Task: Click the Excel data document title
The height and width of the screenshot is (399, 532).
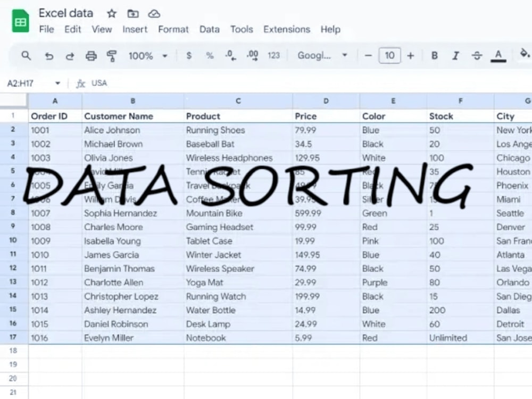Action: pyautogui.click(x=66, y=13)
